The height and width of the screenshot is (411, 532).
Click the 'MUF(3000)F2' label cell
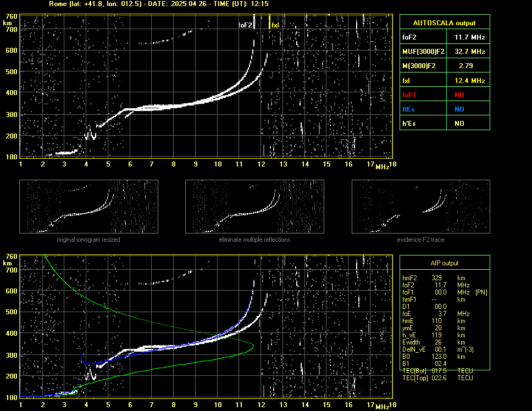click(x=423, y=52)
